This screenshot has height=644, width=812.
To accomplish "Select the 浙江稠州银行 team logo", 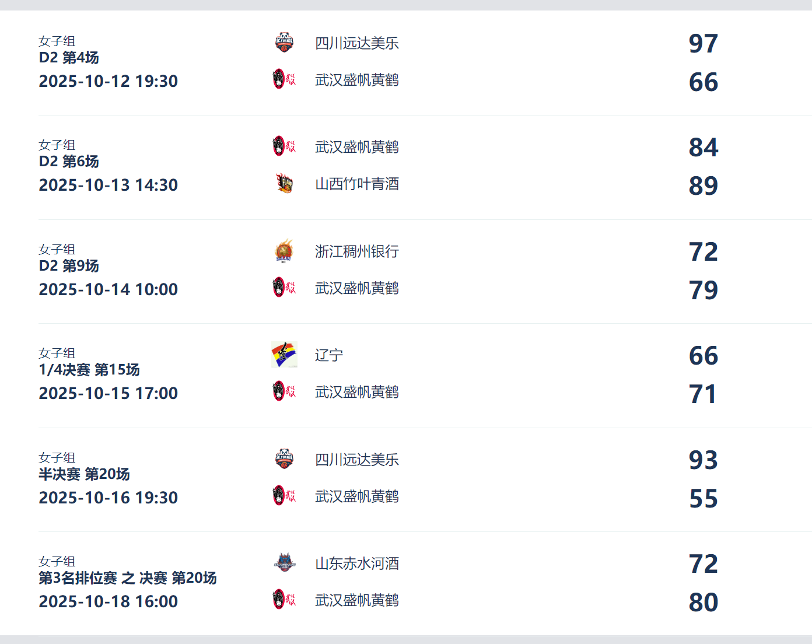I will pos(284,251).
